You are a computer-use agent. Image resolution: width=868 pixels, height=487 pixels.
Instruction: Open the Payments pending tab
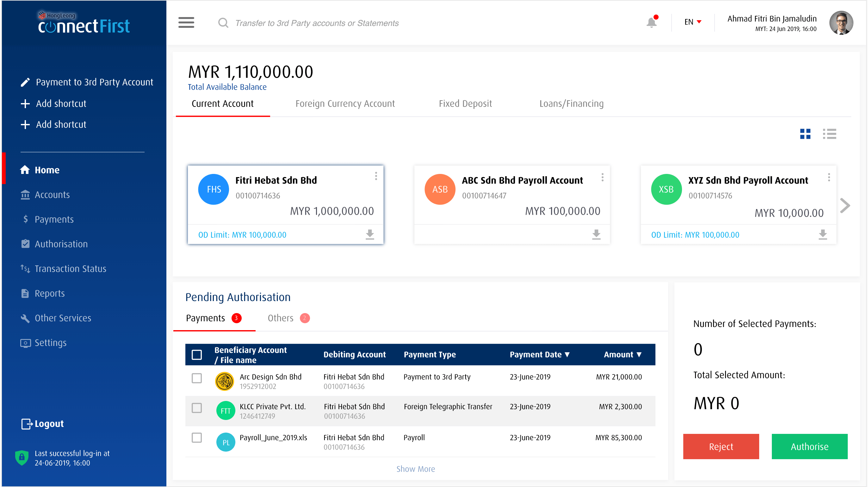click(x=214, y=317)
